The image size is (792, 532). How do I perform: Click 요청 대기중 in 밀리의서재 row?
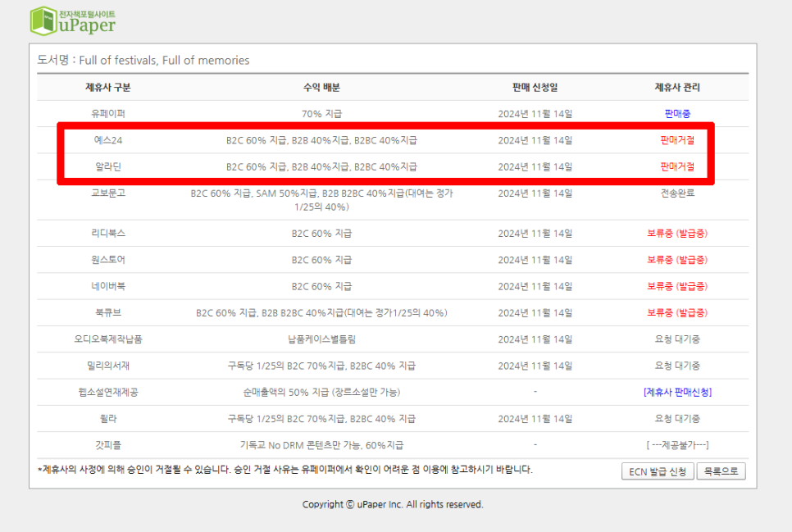[677, 366]
